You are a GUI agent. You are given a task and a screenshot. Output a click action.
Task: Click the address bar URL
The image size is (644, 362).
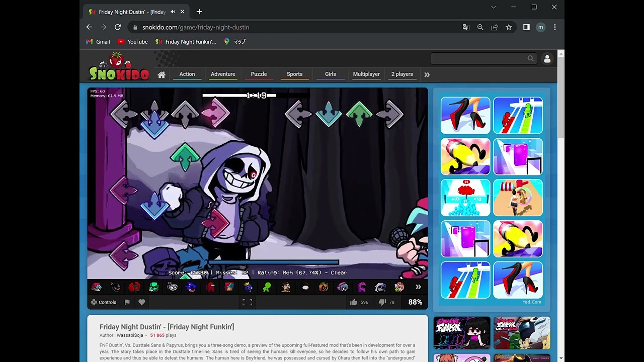click(196, 27)
